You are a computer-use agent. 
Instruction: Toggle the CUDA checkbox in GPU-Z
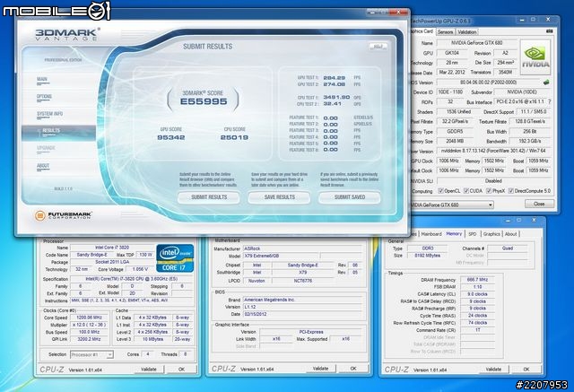(x=466, y=191)
